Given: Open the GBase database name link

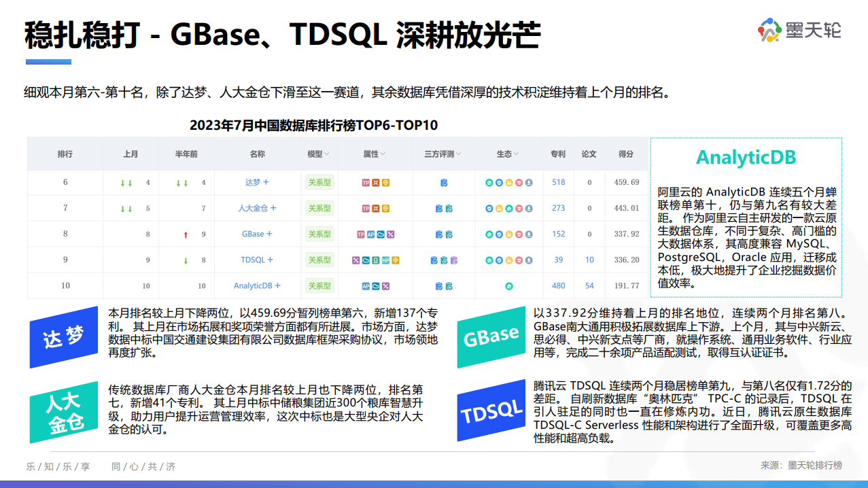Looking at the screenshot, I should pyautogui.click(x=253, y=234).
